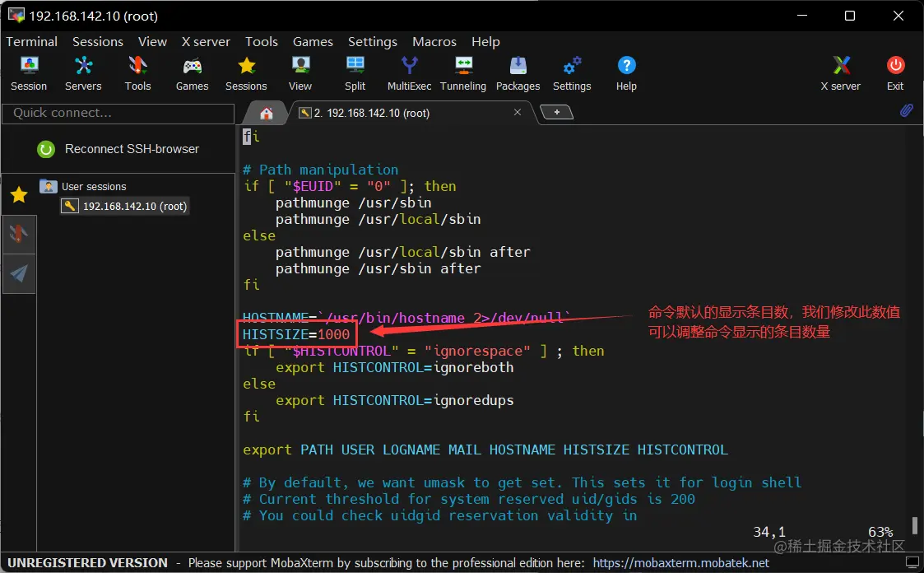Open the View menu in the menu bar

point(152,42)
